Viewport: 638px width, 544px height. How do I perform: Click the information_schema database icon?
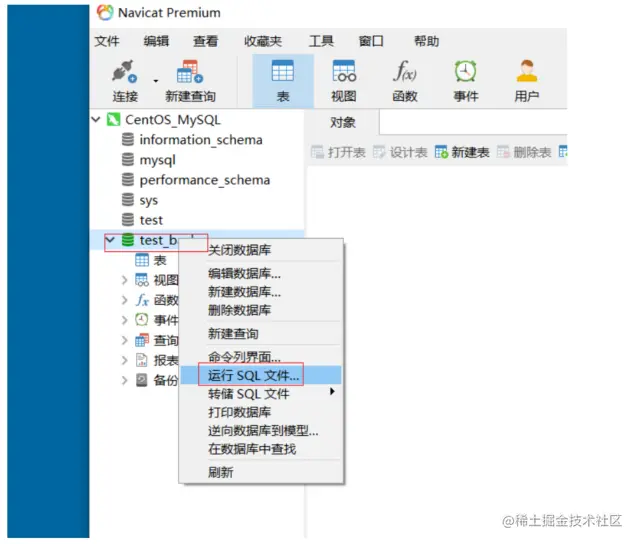[x=128, y=140]
